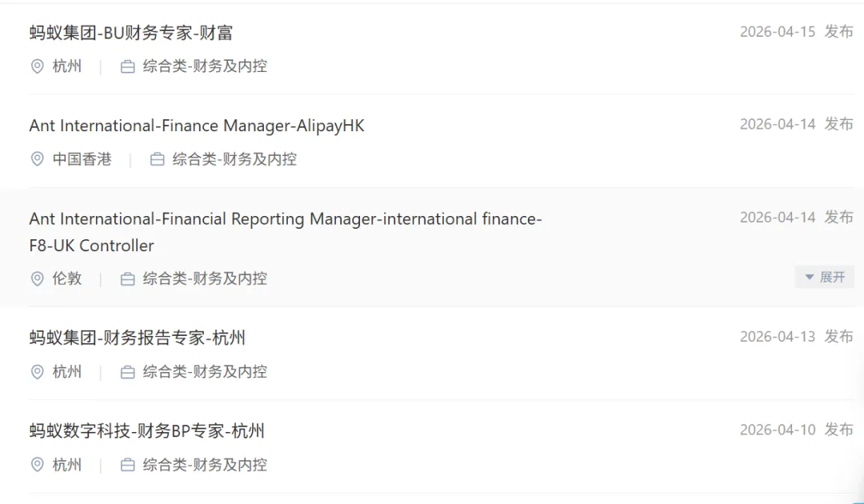Click location pin icon under 财务报告专家-杭州
This screenshot has width=864, height=504.
[37, 371]
